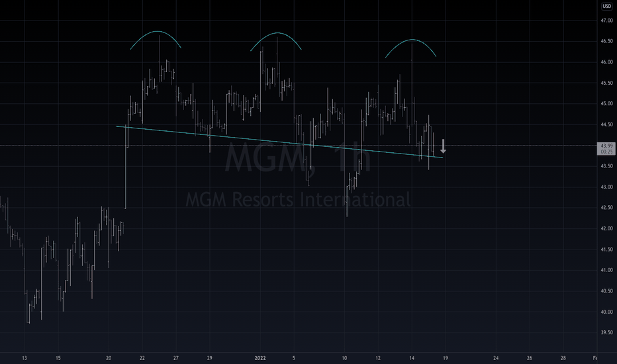Click the 22 date label on time axis
Viewport: 617px width, 364px height.
[142, 358]
